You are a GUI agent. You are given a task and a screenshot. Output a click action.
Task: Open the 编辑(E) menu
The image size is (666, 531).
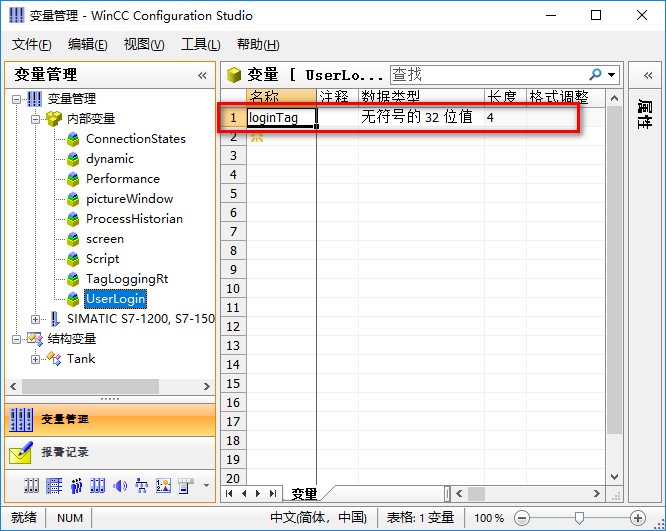87,44
